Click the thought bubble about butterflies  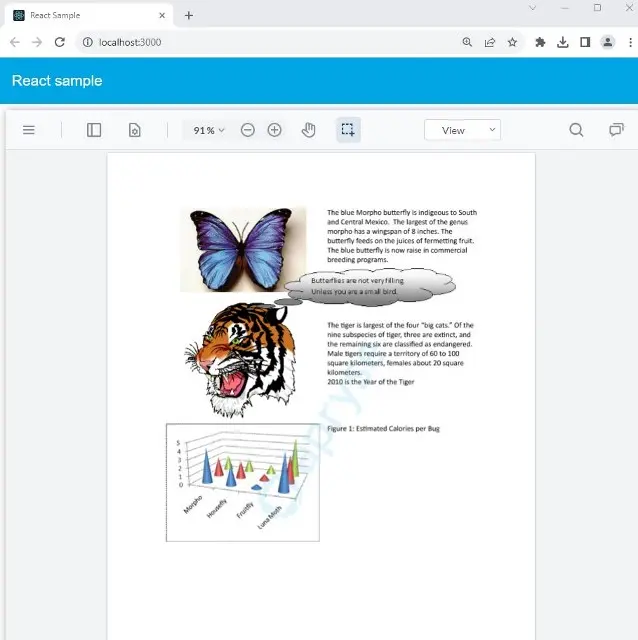click(369, 287)
